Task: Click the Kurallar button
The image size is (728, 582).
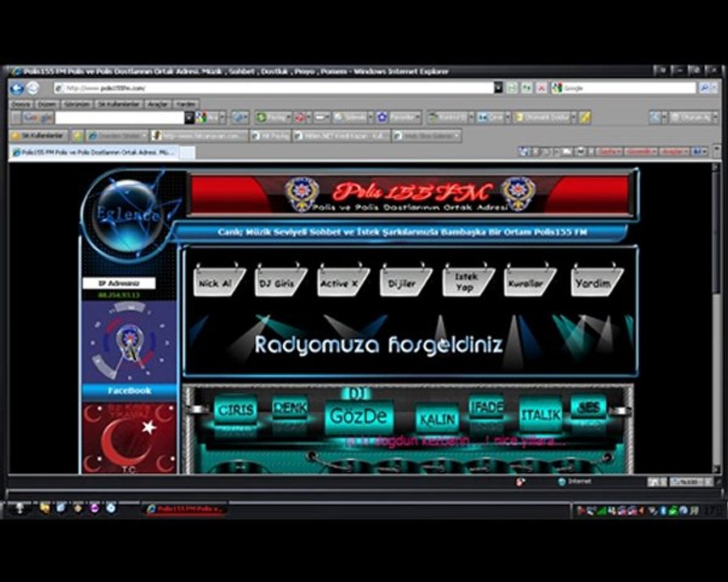Action: pyautogui.click(x=530, y=280)
